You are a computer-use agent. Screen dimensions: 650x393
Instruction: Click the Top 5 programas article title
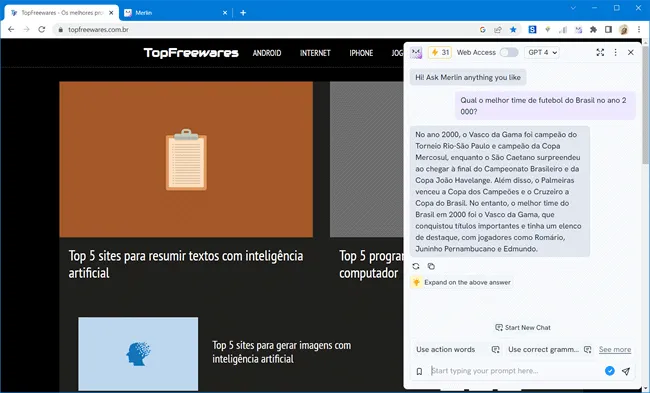[371, 264]
